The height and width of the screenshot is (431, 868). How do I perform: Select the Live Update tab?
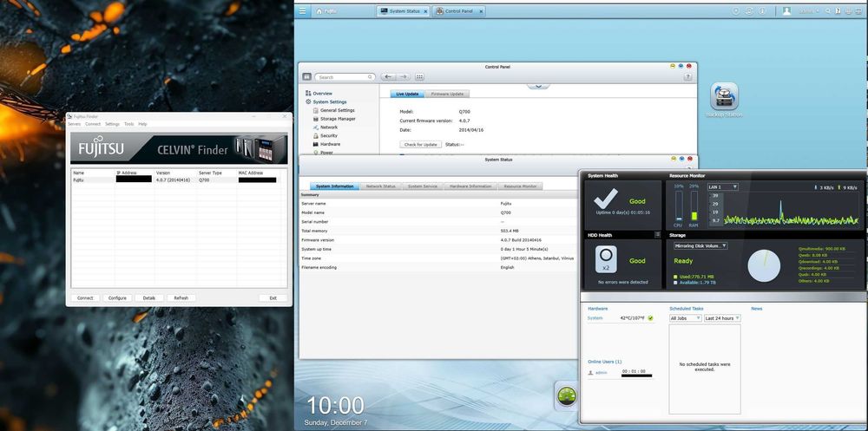407,94
